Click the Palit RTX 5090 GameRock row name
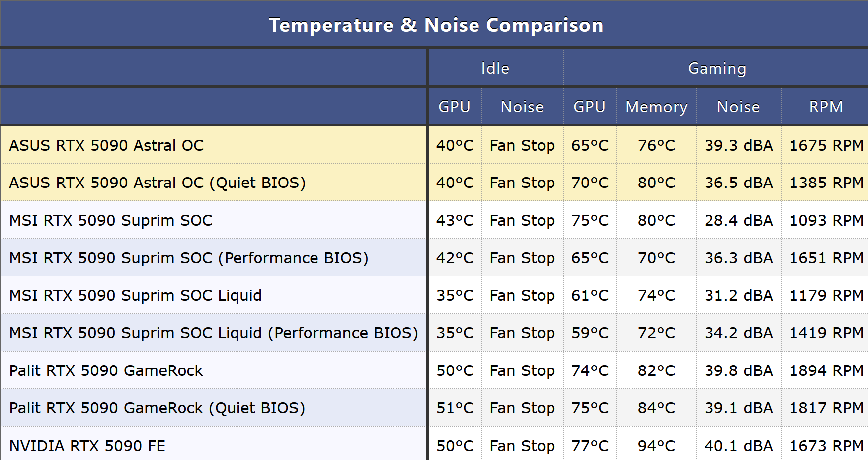This screenshot has height=460, width=868. (x=106, y=370)
